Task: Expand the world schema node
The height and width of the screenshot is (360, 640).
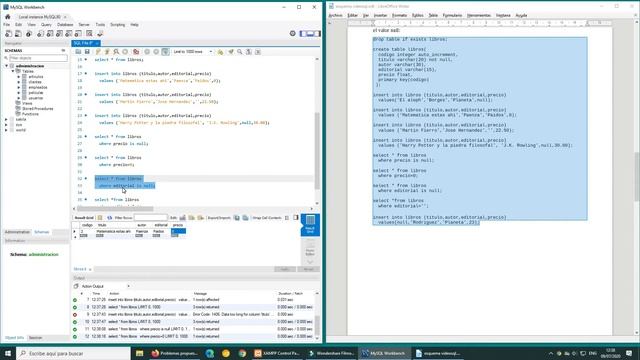Action: (7, 130)
